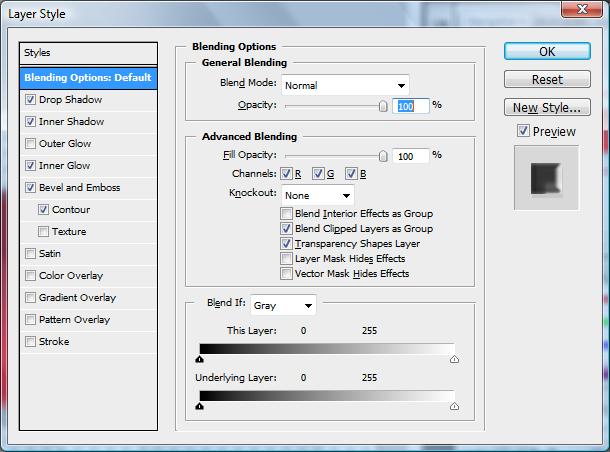The height and width of the screenshot is (452, 610).
Task: Enable the Texture checkbox
Action: tap(43, 231)
